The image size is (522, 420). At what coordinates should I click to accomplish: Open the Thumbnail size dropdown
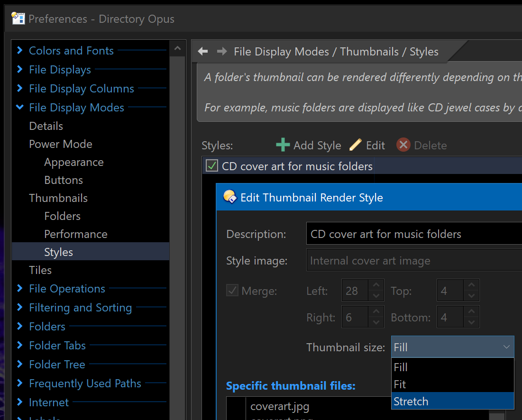tap(452, 347)
